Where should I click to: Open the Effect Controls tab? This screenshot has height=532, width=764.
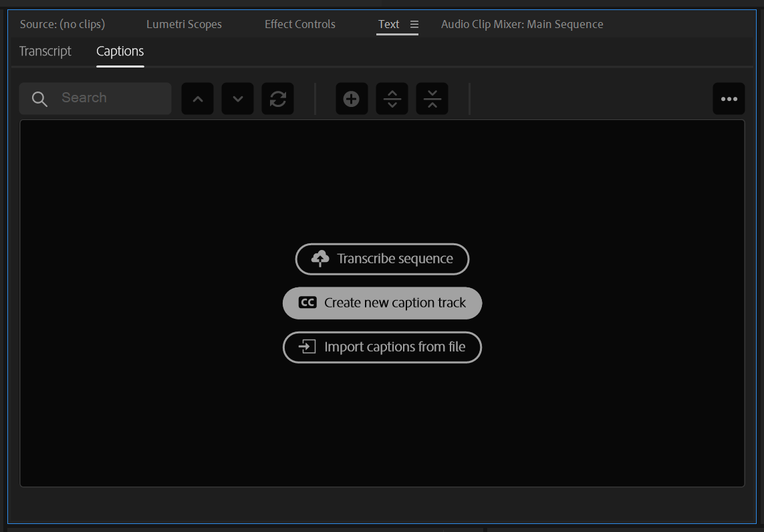(299, 24)
